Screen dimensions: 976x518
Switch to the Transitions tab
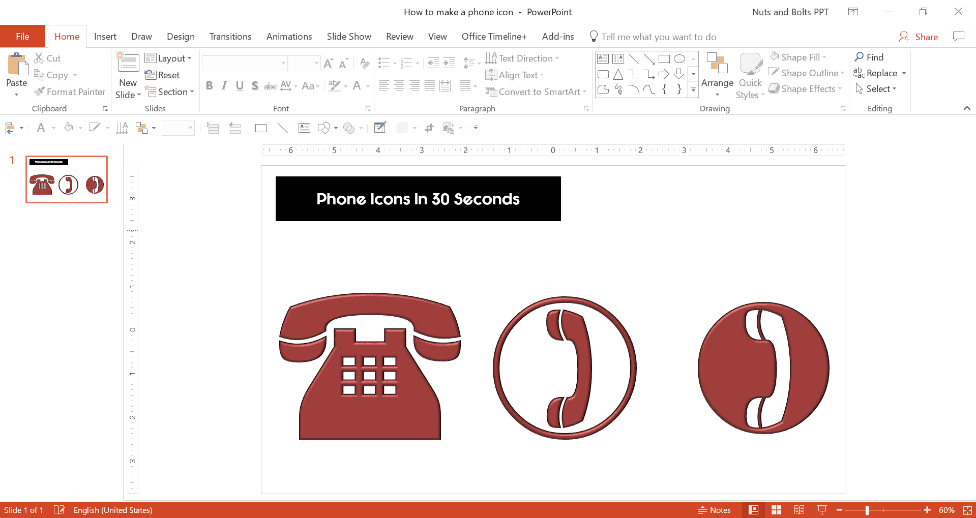(x=230, y=36)
